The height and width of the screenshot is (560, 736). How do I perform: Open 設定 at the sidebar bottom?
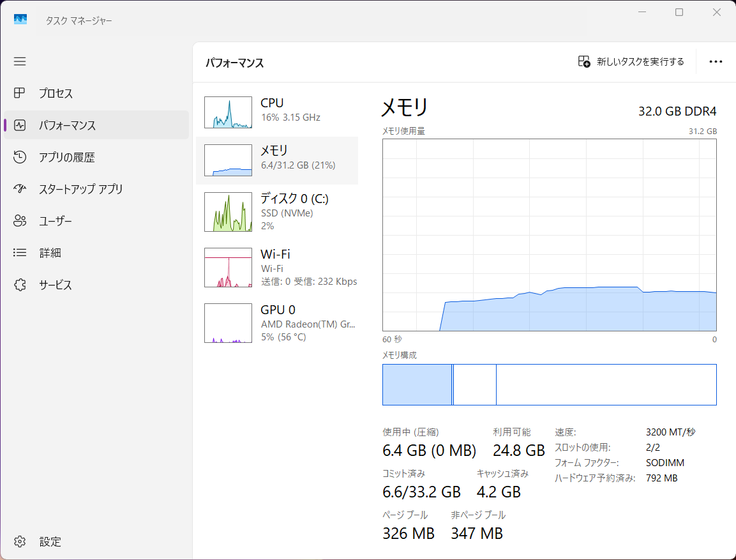[x=96, y=541]
